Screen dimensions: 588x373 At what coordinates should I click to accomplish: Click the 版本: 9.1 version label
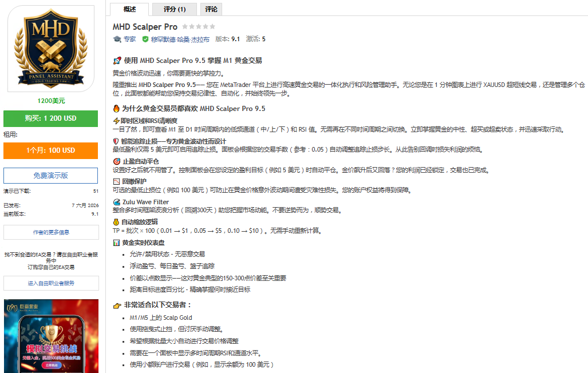point(227,39)
